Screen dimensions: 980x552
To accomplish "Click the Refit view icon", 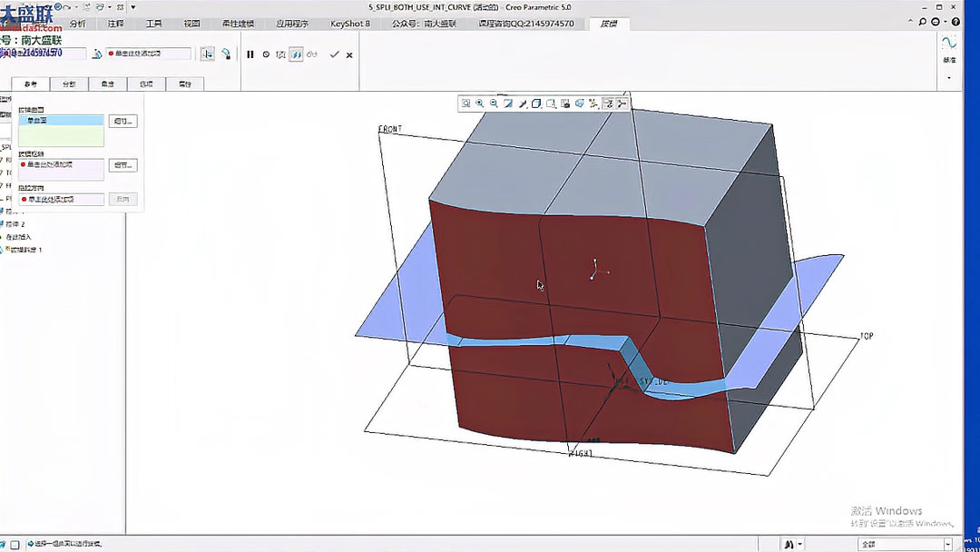I will 465,103.
